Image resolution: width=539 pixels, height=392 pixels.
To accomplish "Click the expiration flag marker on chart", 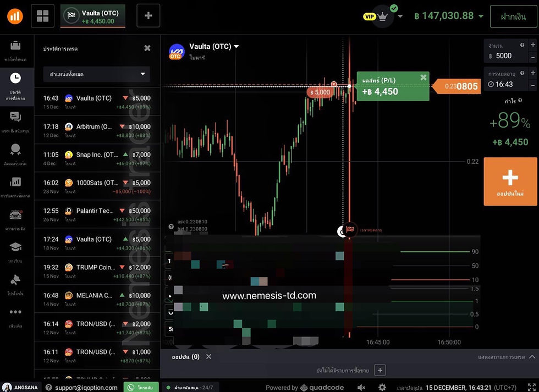I will pyautogui.click(x=350, y=229).
